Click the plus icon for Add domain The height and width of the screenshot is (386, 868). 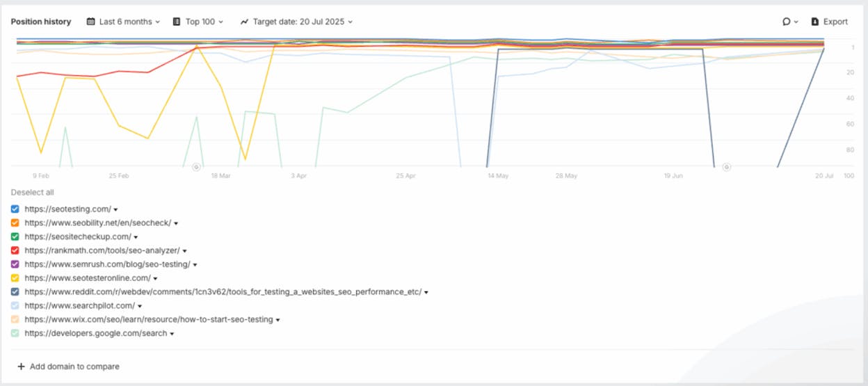pyautogui.click(x=21, y=367)
